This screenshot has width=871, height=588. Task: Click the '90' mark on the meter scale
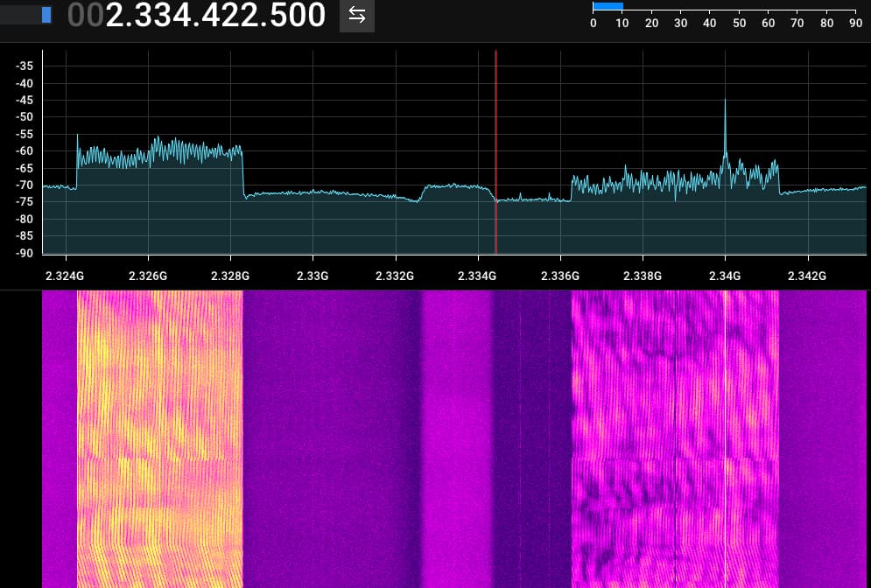[855, 24]
